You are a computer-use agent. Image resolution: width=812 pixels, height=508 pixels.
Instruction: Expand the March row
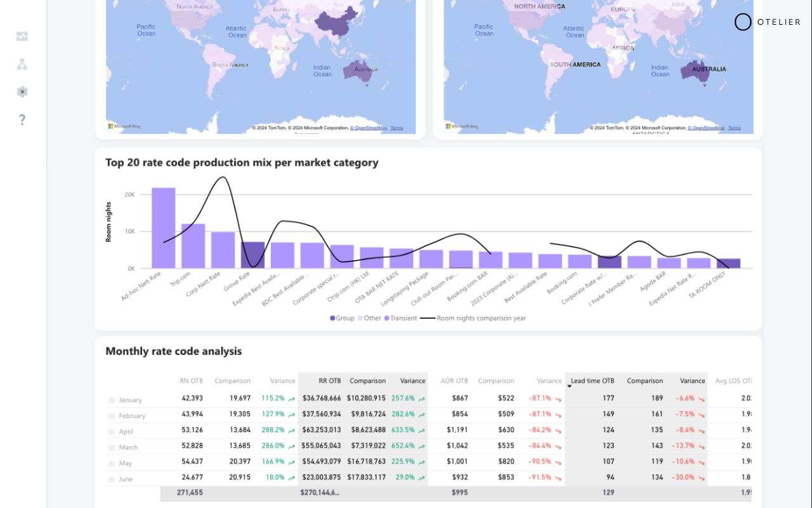[x=111, y=448]
